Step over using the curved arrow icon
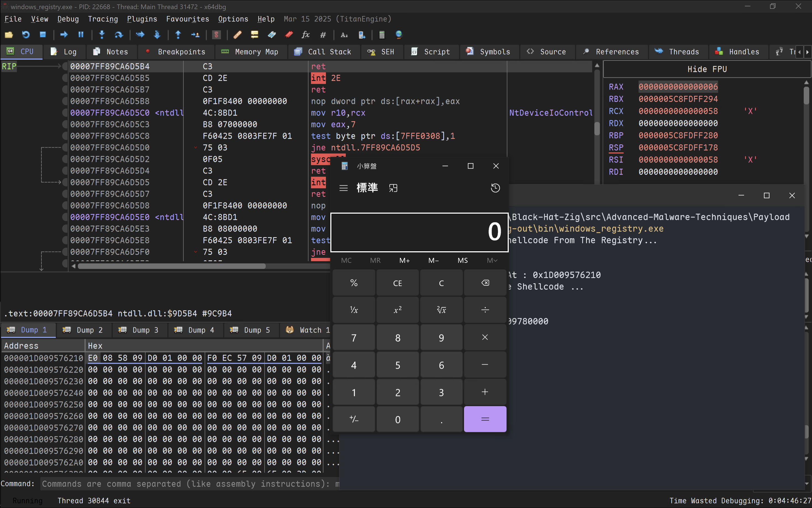 click(119, 35)
